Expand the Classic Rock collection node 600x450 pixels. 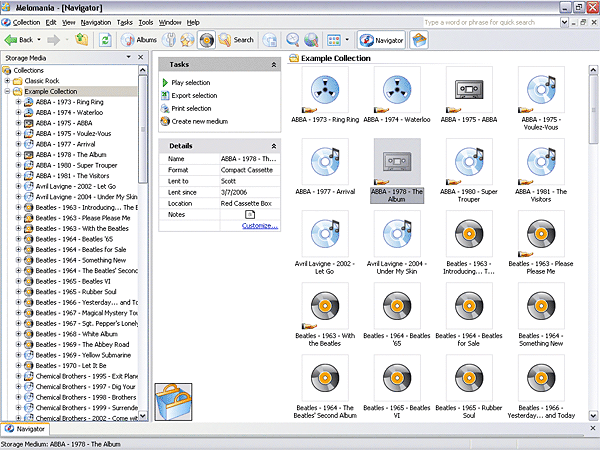[x=7, y=81]
